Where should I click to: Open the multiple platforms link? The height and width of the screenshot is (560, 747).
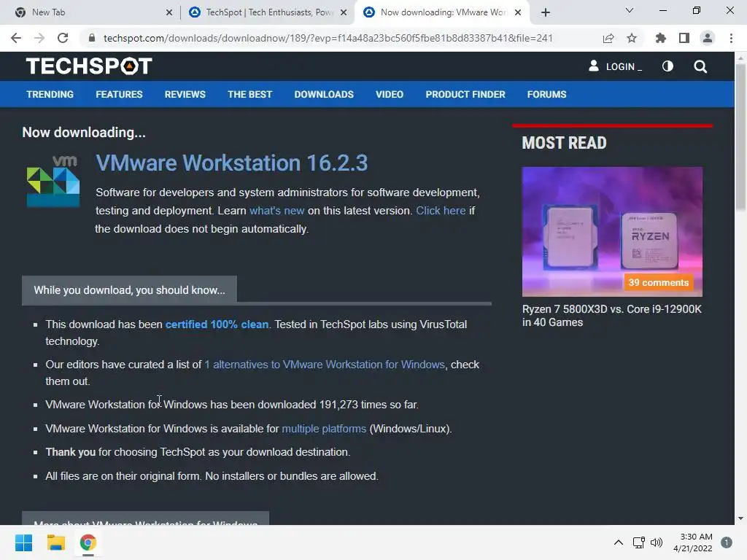tap(324, 429)
